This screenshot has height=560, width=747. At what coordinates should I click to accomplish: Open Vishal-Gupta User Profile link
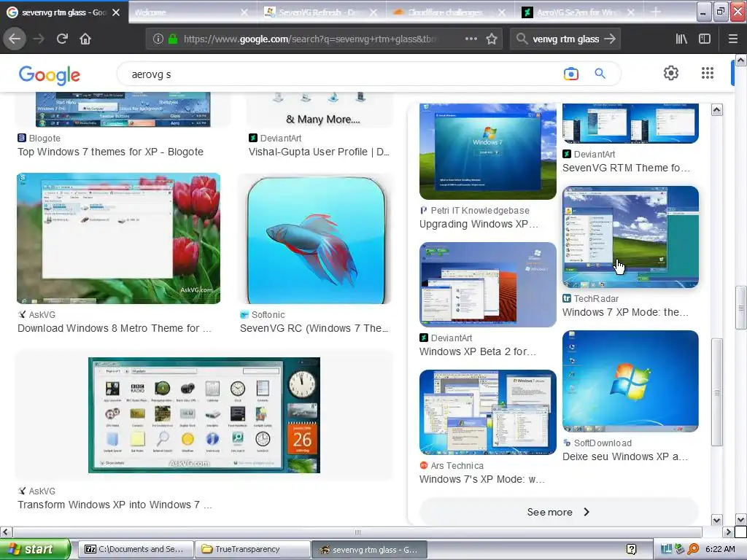319,152
